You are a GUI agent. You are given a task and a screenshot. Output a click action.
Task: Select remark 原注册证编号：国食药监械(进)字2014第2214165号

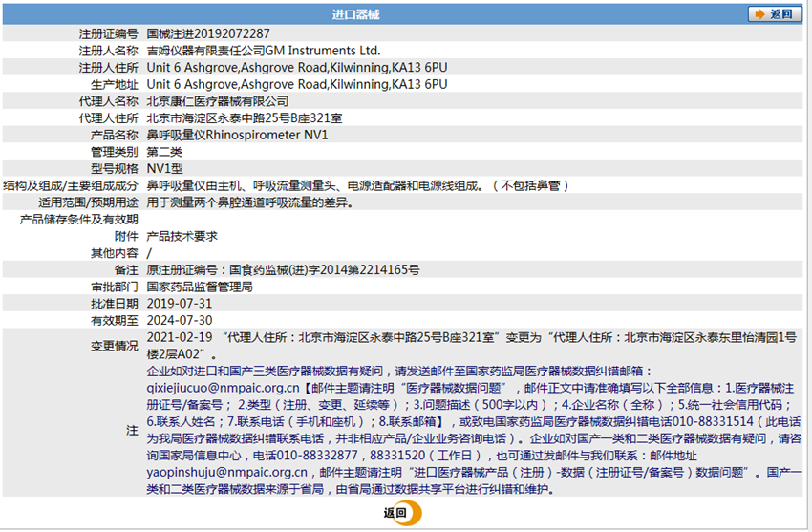coord(284,270)
